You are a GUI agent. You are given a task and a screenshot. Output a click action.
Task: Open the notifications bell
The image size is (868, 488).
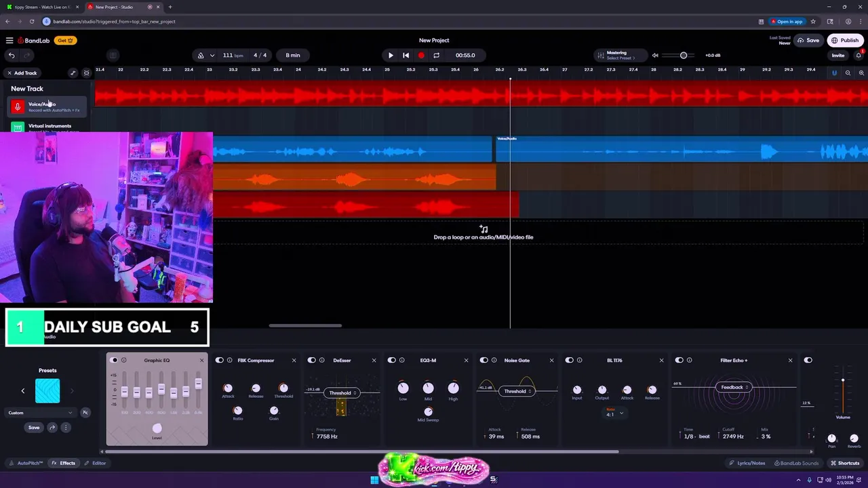[859, 56]
